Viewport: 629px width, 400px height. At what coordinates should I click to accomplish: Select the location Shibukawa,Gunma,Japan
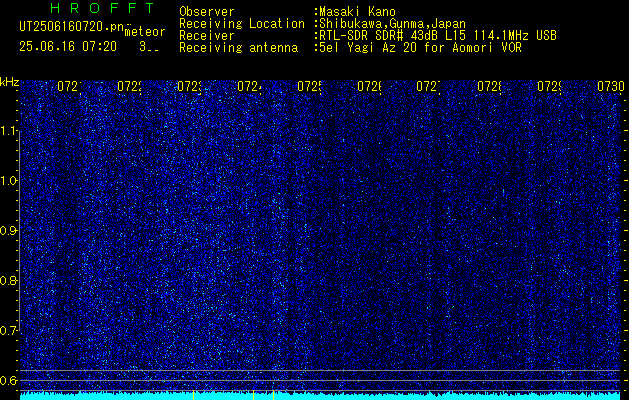pyautogui.click(x=390, y=24)
